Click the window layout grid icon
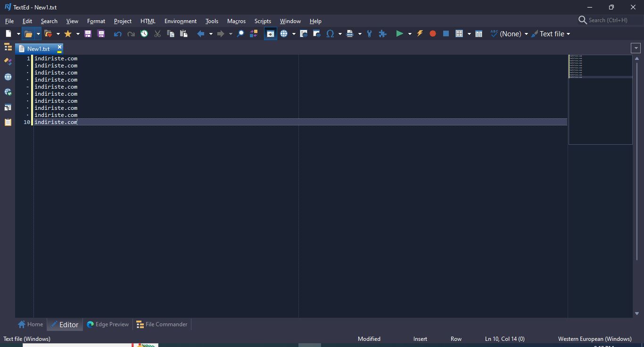This screenshot has height=347, width=644. (x=459, y=33)
